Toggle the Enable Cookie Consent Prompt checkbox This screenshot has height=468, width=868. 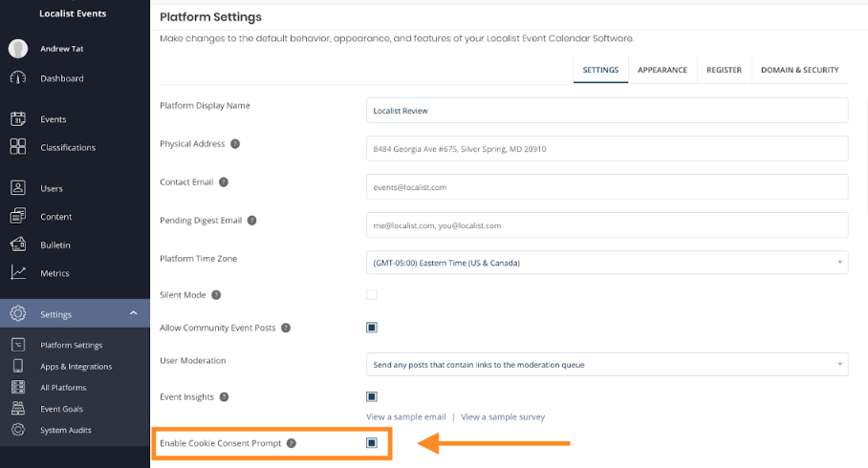tap(372, 443)
